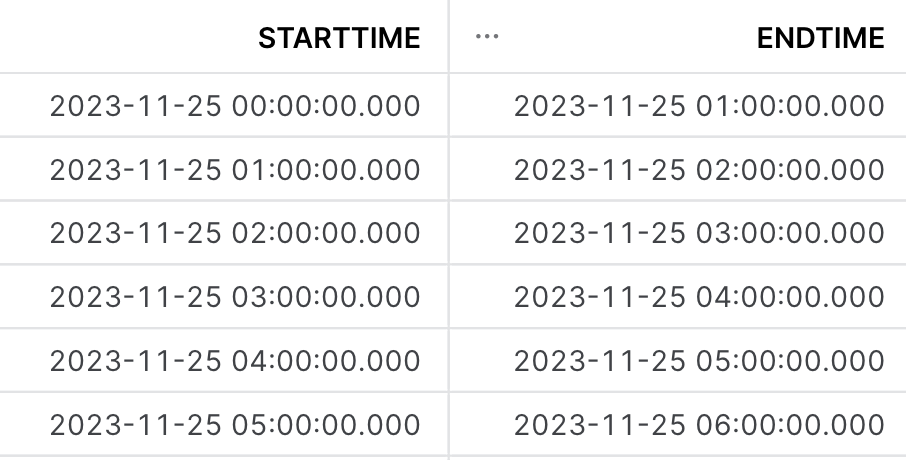Select ENDTIME cell 2023-11-25 05:00:00.000
The image size is (906, 460).
click(x=678, y=360)
